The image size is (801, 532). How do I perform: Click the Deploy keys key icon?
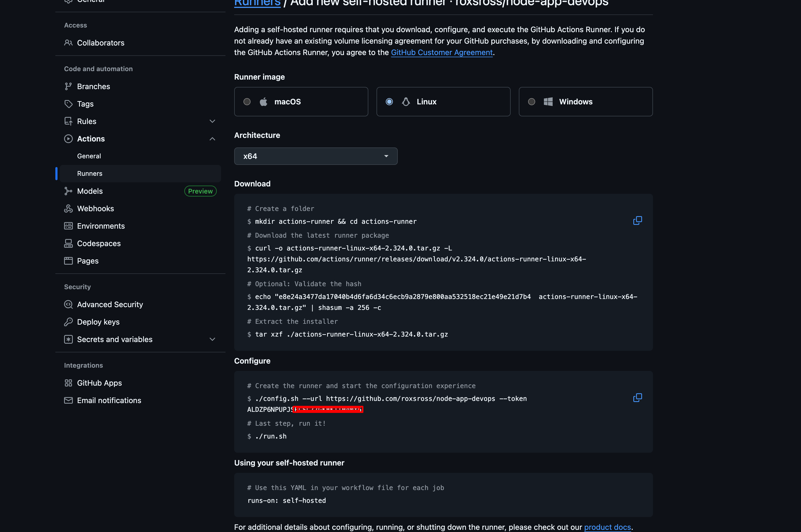tap(68, 322)
